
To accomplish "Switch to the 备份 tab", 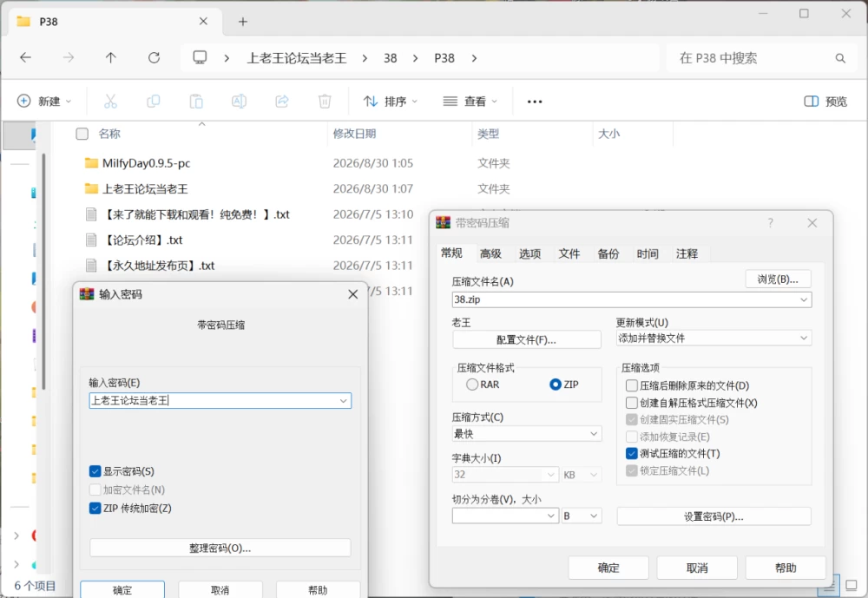I will (x=608, y=253).
